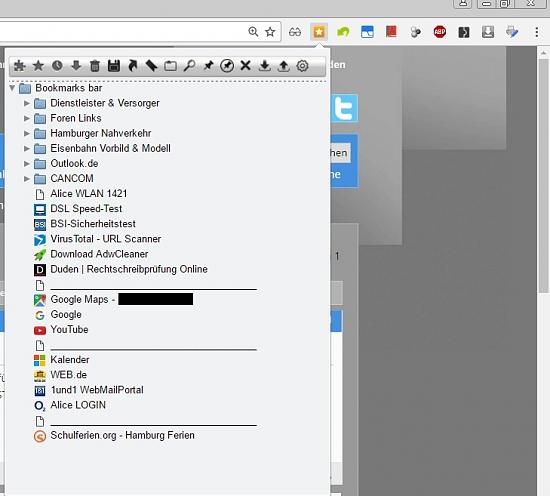Open search with the magnifier icon
Viewport: 550px width, 496px height.
pyautogui.click(x=189, y=66)
